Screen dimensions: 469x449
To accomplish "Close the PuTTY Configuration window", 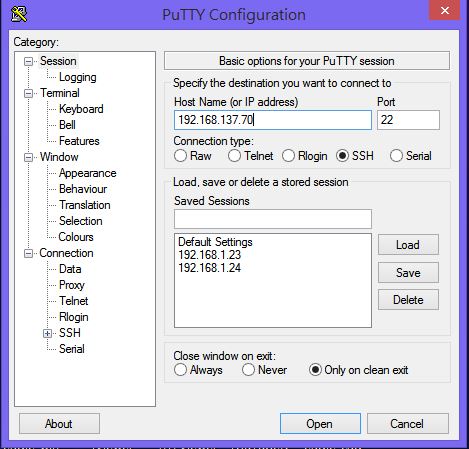I will tap(445, 10).
